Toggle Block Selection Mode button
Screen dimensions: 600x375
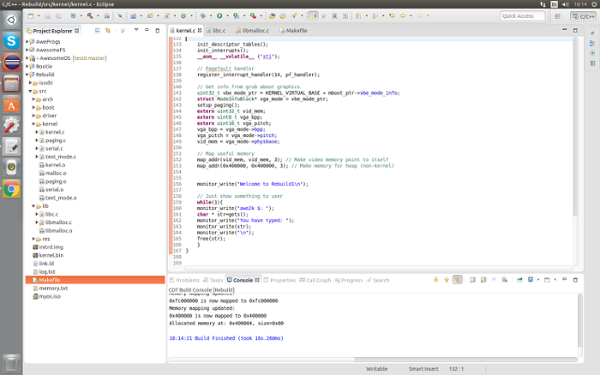334,16
